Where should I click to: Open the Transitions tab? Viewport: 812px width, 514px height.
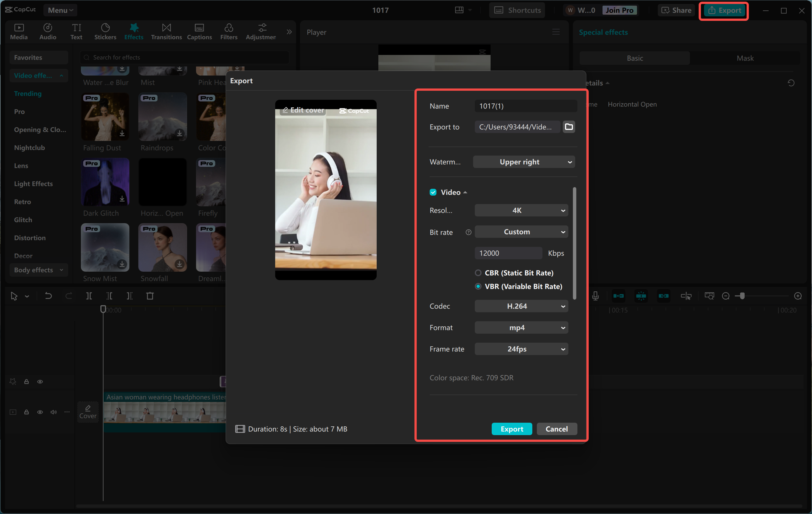pyautogui.click(x=166, y=31)
